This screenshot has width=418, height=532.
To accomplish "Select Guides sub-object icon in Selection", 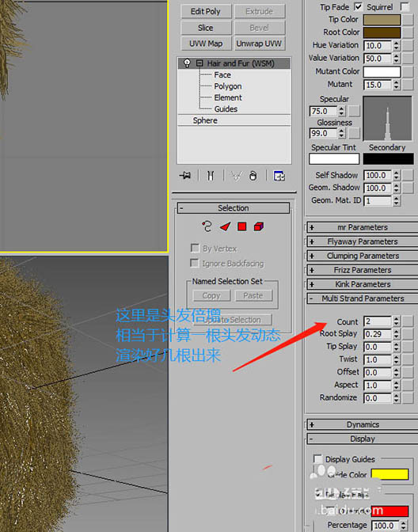I will (207, 226).
